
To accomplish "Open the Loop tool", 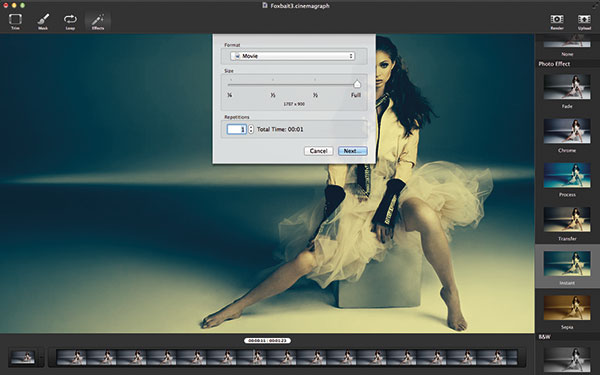I will pyautogui.click(x=70, y=21).
